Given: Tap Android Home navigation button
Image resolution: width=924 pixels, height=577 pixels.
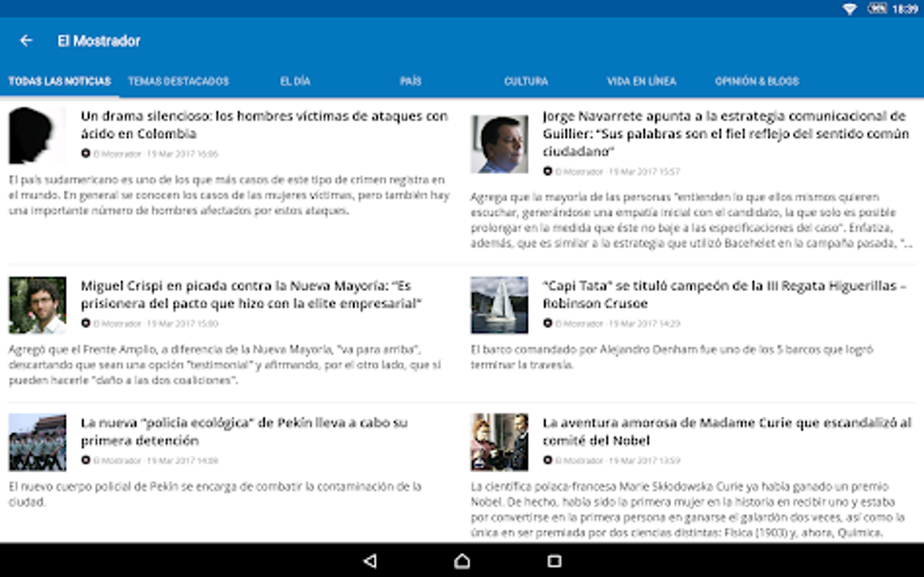Looking at the screenshot, I should [462, 561].
